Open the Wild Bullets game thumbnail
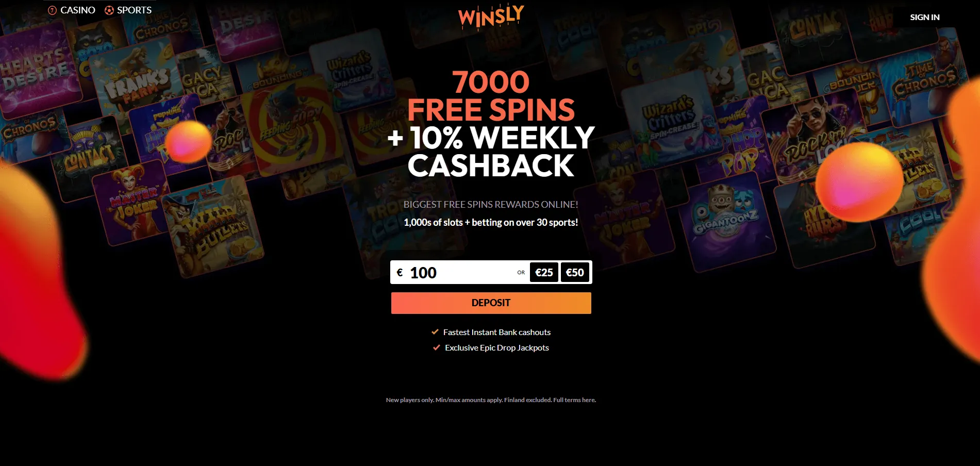The image size is (980, 466). 213,226
